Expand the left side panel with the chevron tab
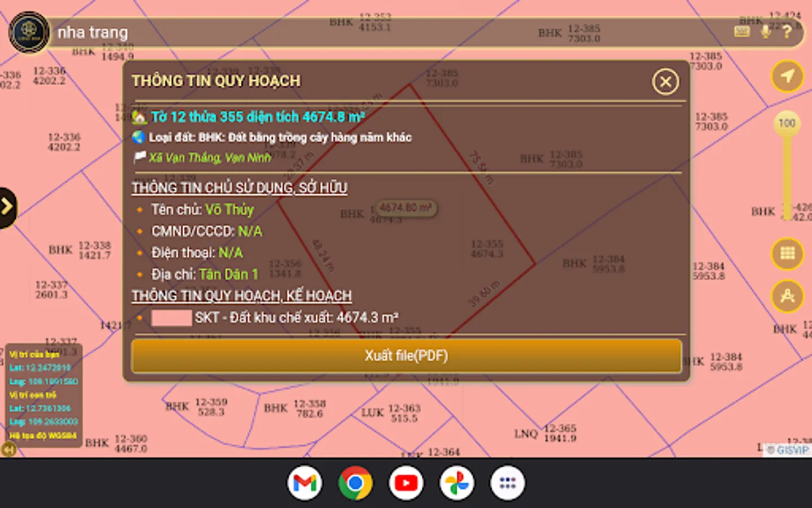The width and height of the screenshot is (812, 508). 7,207
